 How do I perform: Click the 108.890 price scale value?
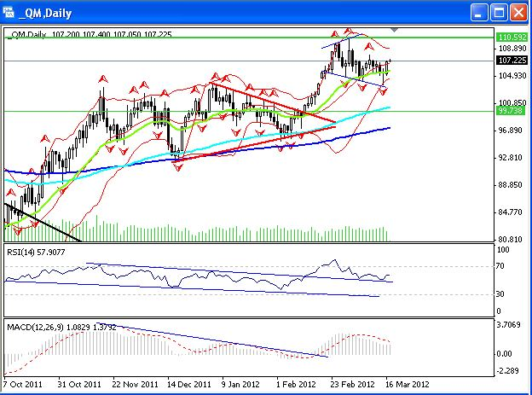tap(512, 49)
